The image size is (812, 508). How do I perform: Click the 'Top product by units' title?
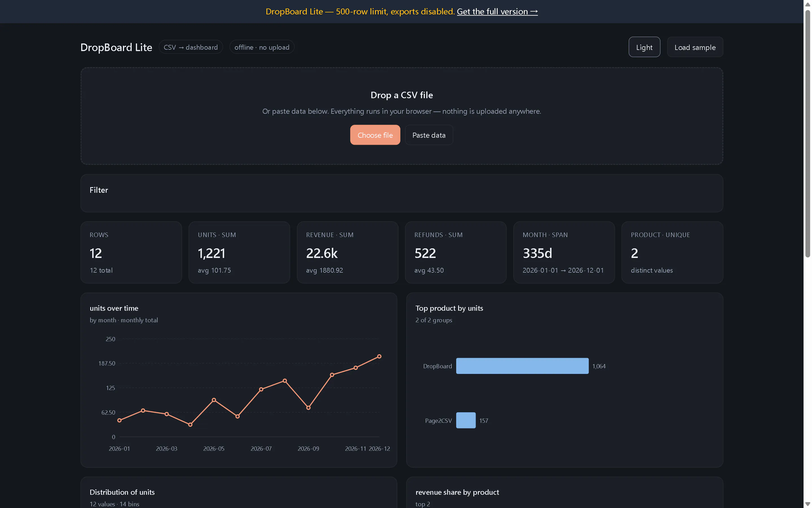[x=449, y=308]
